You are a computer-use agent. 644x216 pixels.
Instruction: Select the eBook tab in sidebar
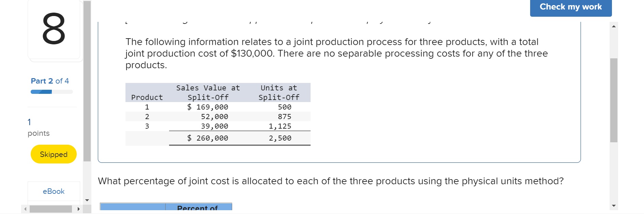click(54, 191)
